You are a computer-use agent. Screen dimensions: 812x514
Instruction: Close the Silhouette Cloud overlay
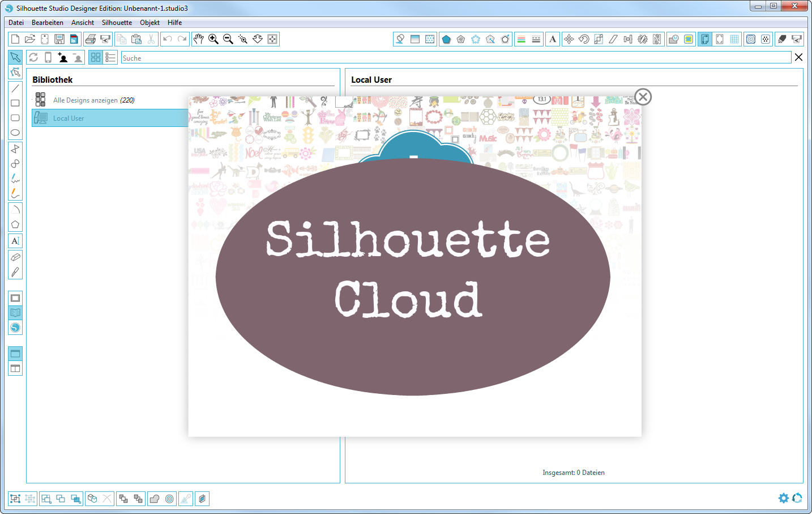643,97
